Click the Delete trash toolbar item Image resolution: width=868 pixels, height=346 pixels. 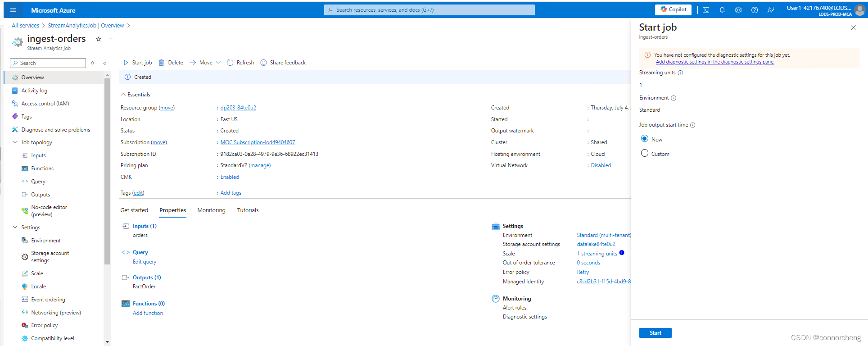171,63
